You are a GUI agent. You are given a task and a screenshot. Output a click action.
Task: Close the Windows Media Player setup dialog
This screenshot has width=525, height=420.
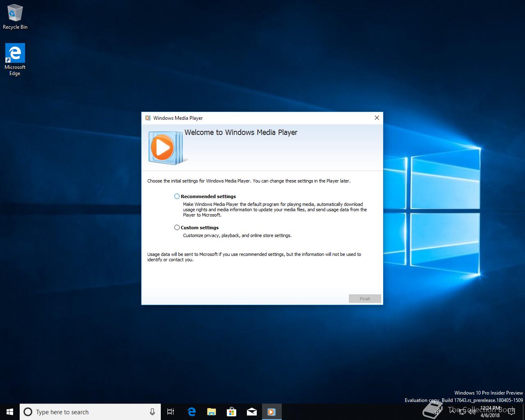(x=377, y=118)
